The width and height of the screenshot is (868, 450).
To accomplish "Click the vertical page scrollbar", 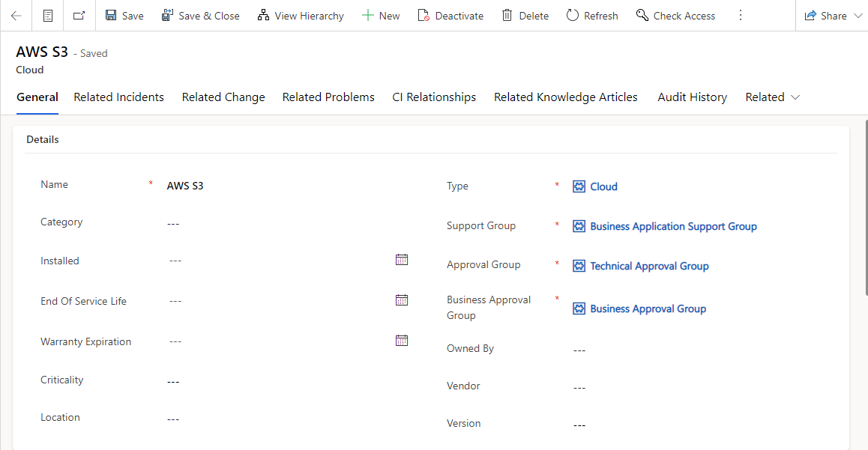I will tap(867, 207).
